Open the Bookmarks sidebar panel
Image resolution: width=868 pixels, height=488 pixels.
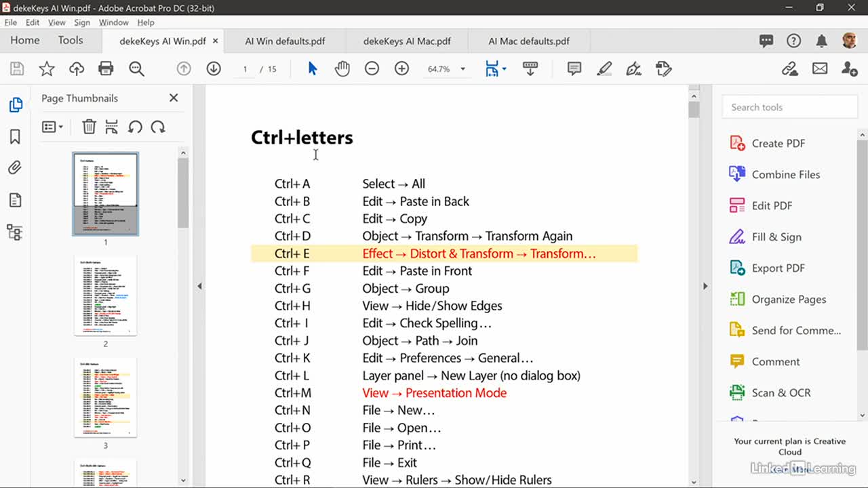16,137
